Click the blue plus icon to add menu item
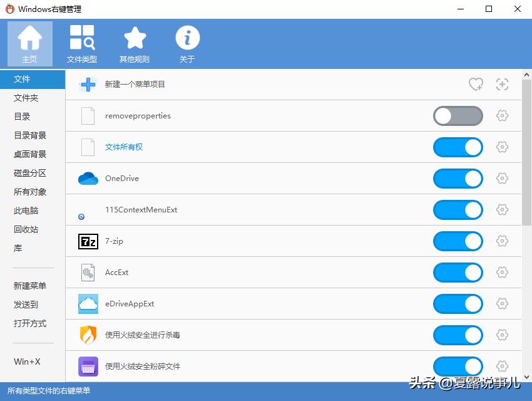532x401 pixels. click(88, 85)
